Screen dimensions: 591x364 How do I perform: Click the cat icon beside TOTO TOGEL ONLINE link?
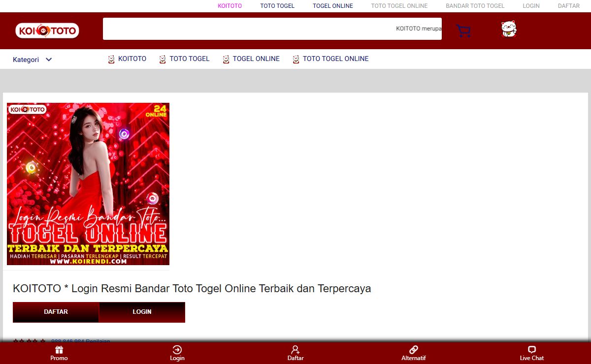tap(296, 60)
